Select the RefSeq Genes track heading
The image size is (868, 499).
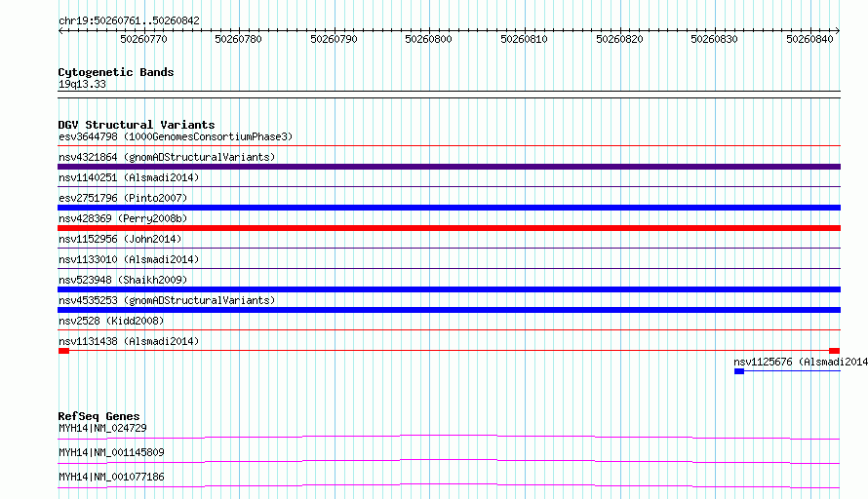tap(99, 416)
